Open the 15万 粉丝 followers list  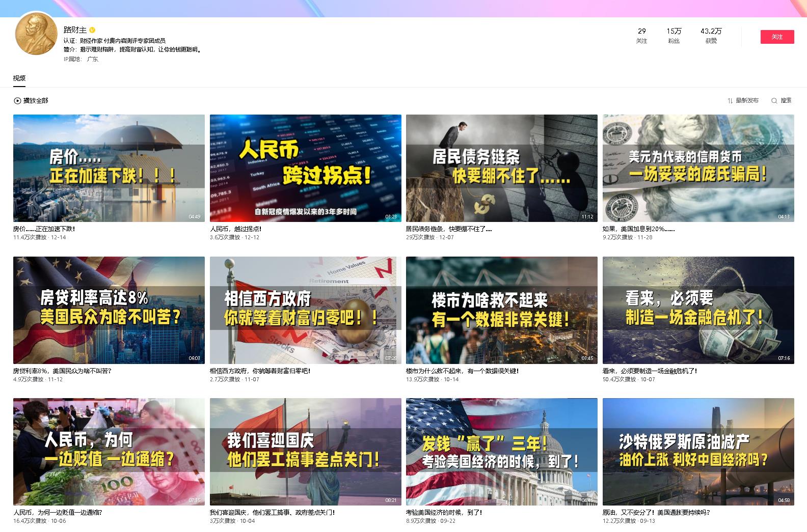point(674,36)
